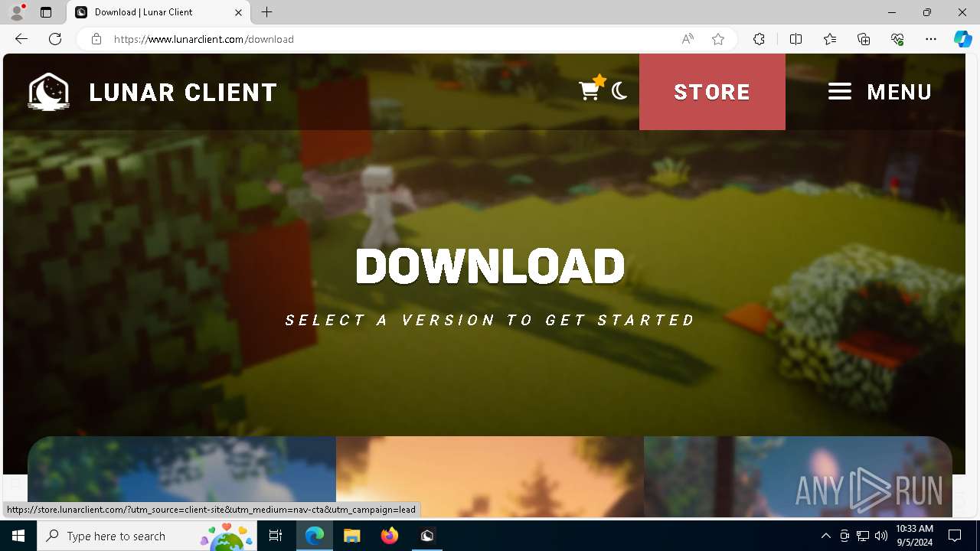Open Settings and more menu
Image resolution: width=980 pixels, height=551 pixels.
point(931,39)
